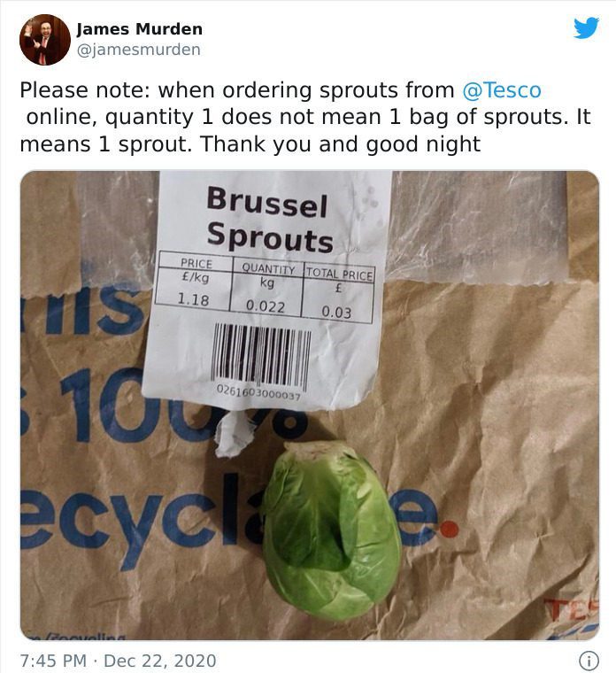Click the Twitter bird logo

[x=586, y=28]
